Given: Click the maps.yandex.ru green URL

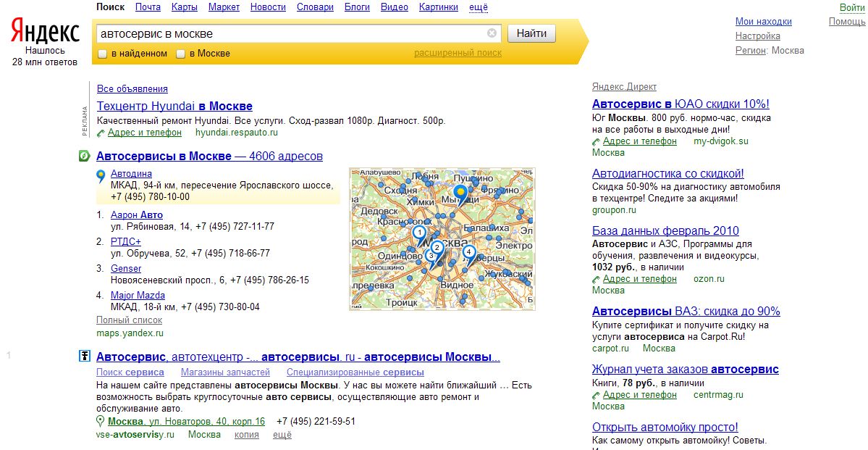Looking at the screenshot, I should (130, 333).
